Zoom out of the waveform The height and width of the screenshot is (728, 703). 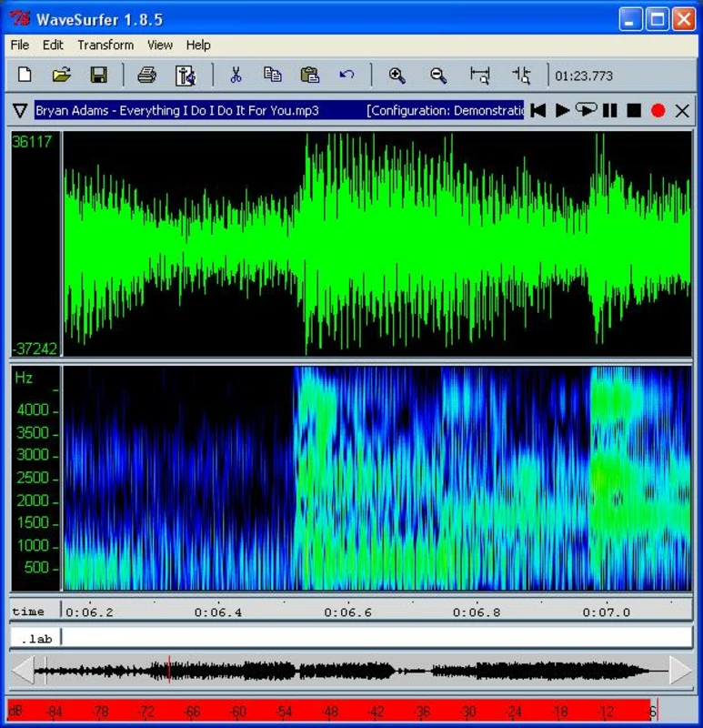(x=438, y=76)
